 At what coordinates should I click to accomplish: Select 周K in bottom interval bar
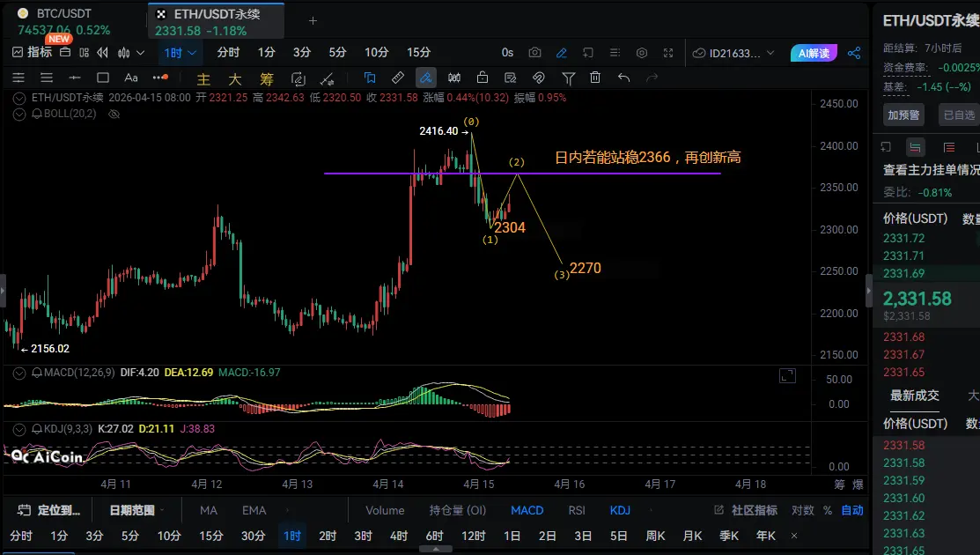[x=656, y=536]
